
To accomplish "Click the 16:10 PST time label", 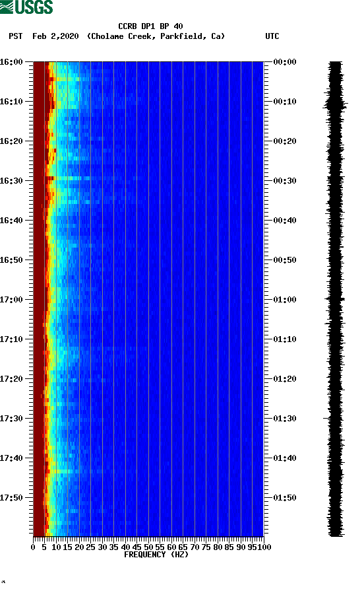I will (x=11, y=102).
